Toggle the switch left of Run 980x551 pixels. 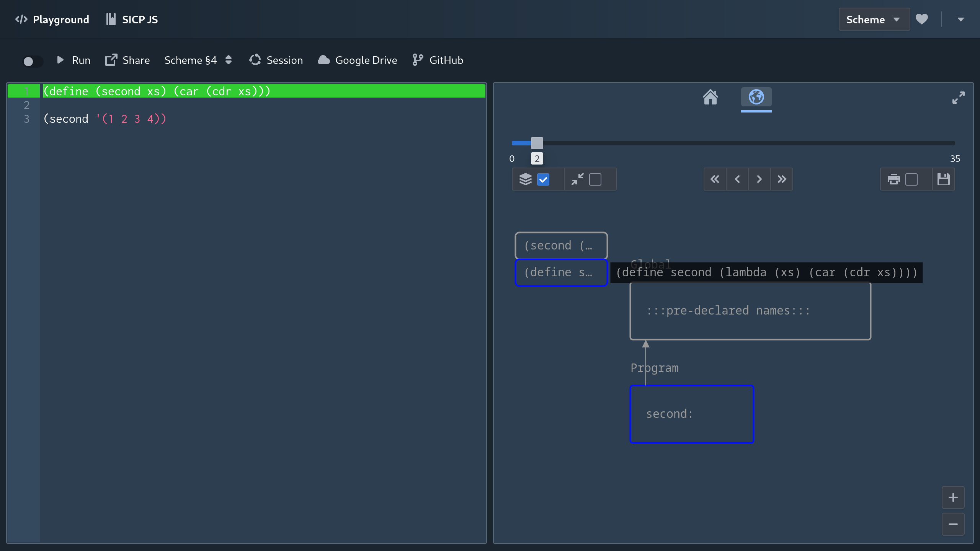point(33,61)
